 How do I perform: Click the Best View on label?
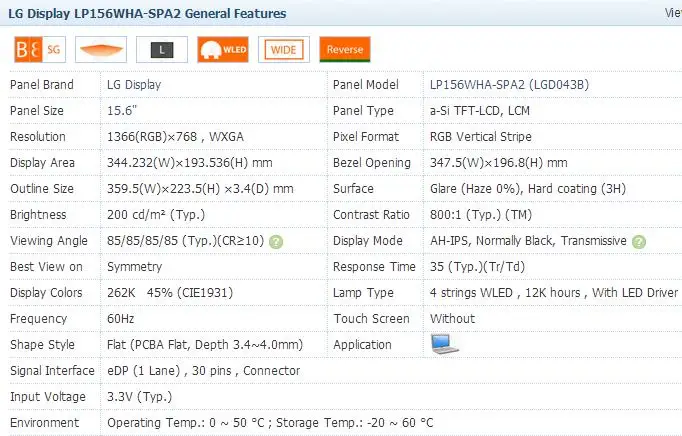[x=46, y=266]
